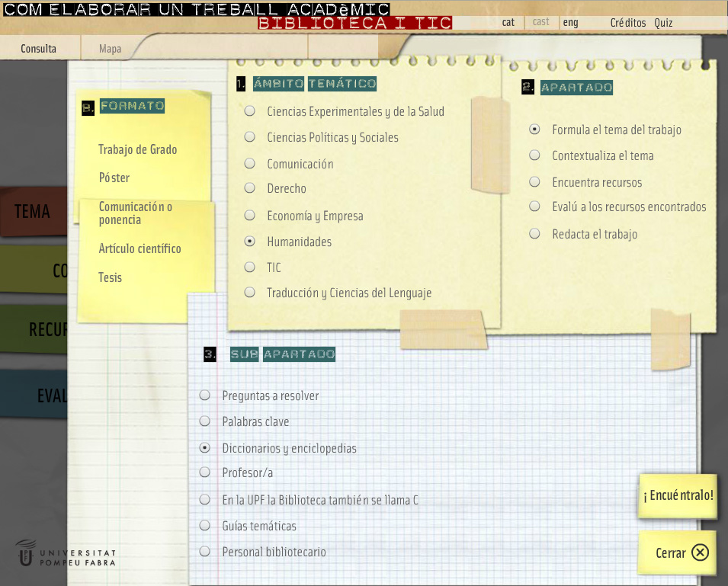Viewport: 728px width, 586px height.
Task: Choose Guías temáticas radio option
Action: 205,525
